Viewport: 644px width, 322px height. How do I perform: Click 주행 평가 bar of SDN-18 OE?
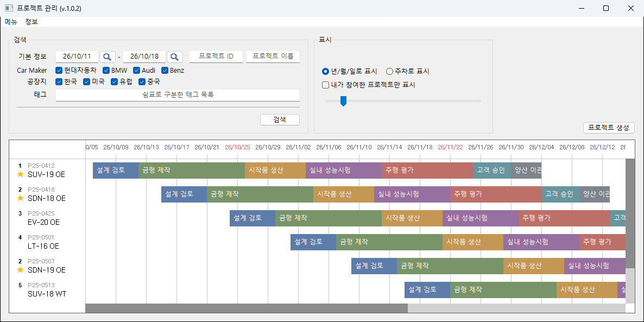pyautogui.click(x=496, y=194)
